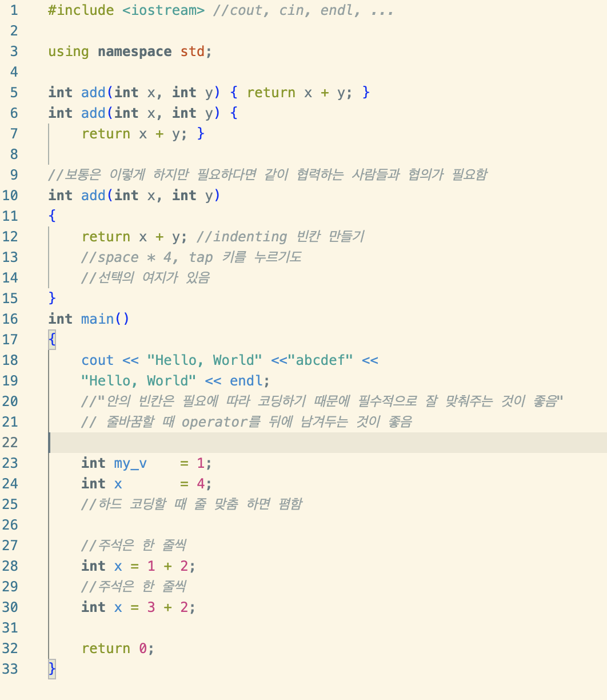Click "int" keyword on line 30

(x=94, y=607)
